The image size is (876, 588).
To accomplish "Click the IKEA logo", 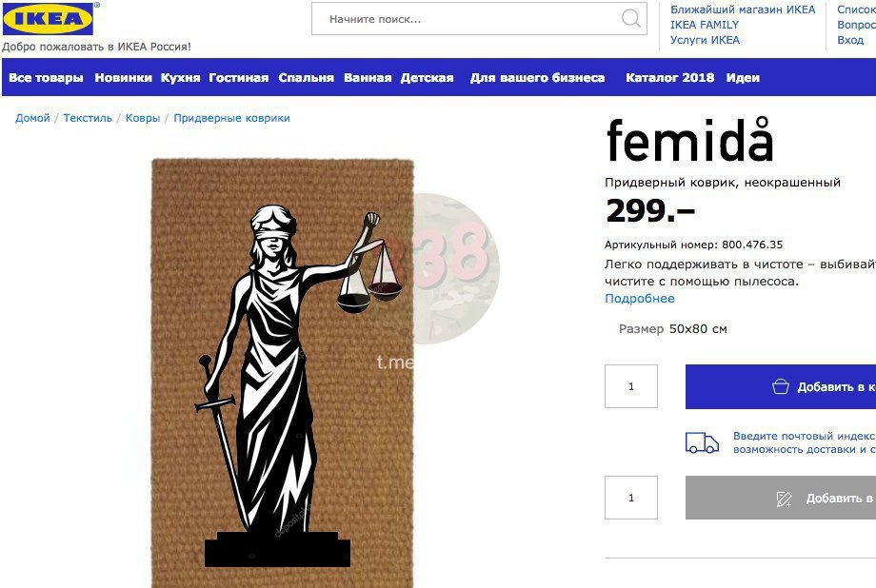I will click(48, 19).
